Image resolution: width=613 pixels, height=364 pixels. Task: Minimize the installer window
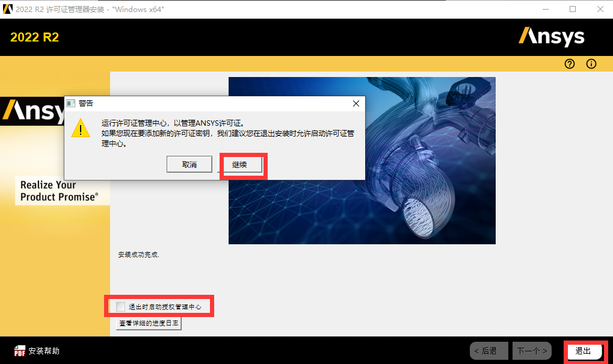click(546, 9)
